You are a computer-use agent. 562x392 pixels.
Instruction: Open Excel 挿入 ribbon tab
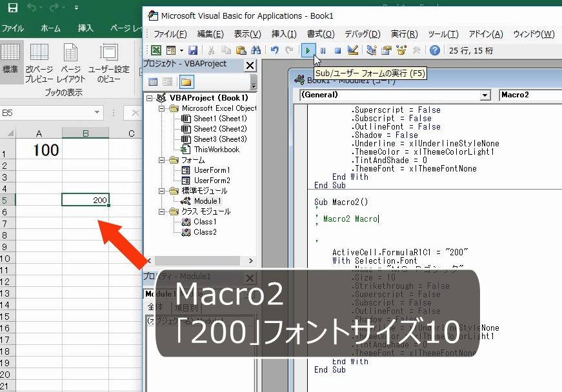85,28
